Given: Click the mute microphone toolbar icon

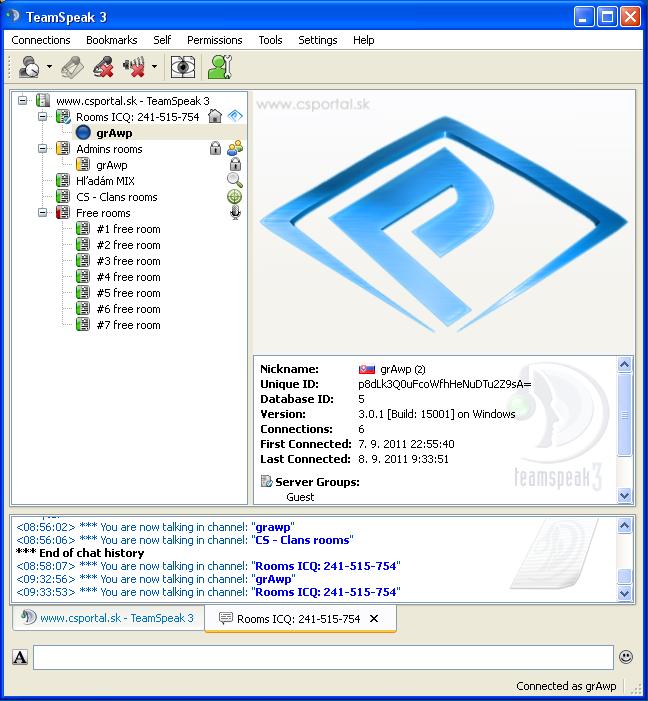Looking at the screenshot, I should click(x=103, y=67).
